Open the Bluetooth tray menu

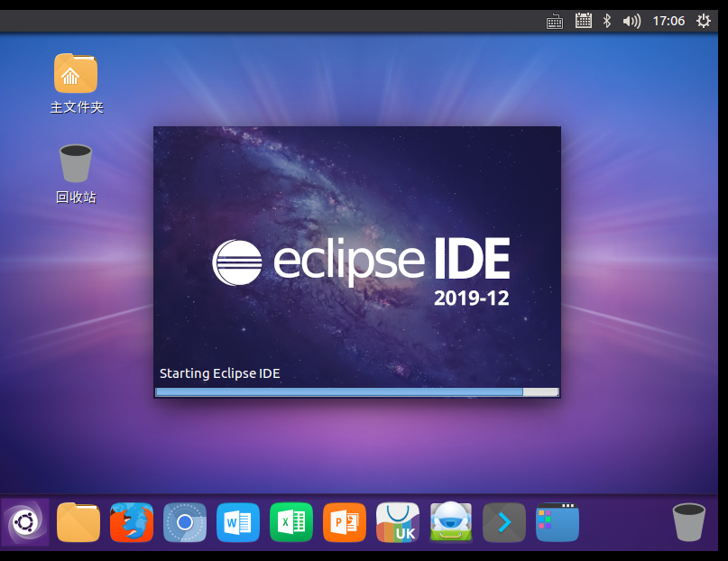pos(607,21)
